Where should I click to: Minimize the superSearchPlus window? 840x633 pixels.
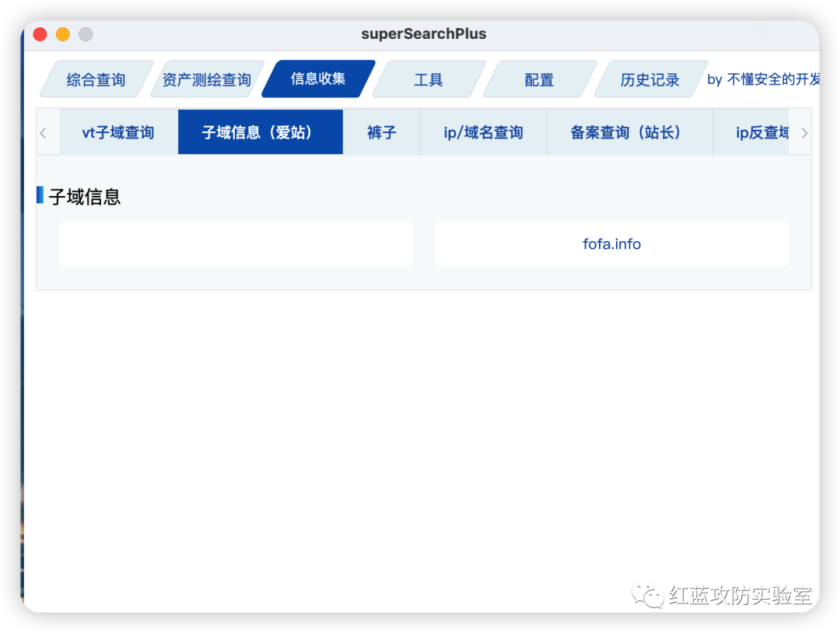[63, 34]
